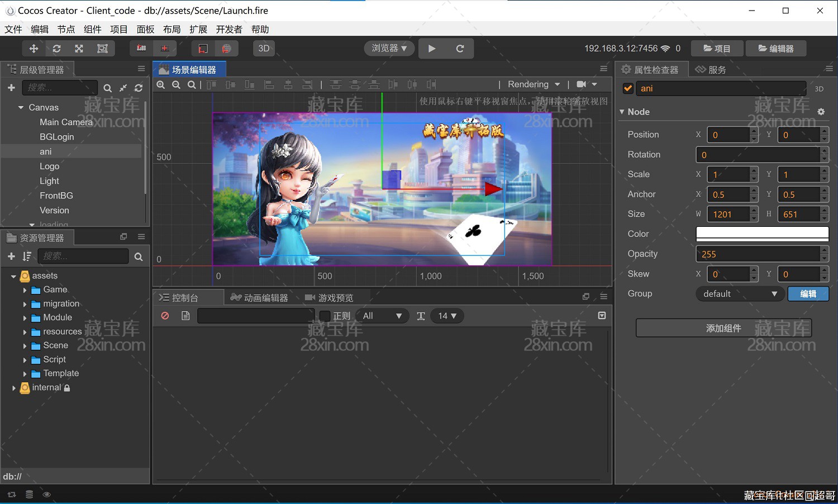
Task: Open the console log file
Action: [x=185, y=316]
